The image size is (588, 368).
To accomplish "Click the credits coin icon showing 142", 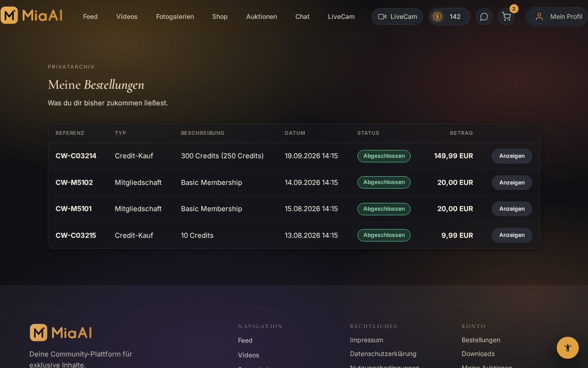I will click(x=437, y=17).
